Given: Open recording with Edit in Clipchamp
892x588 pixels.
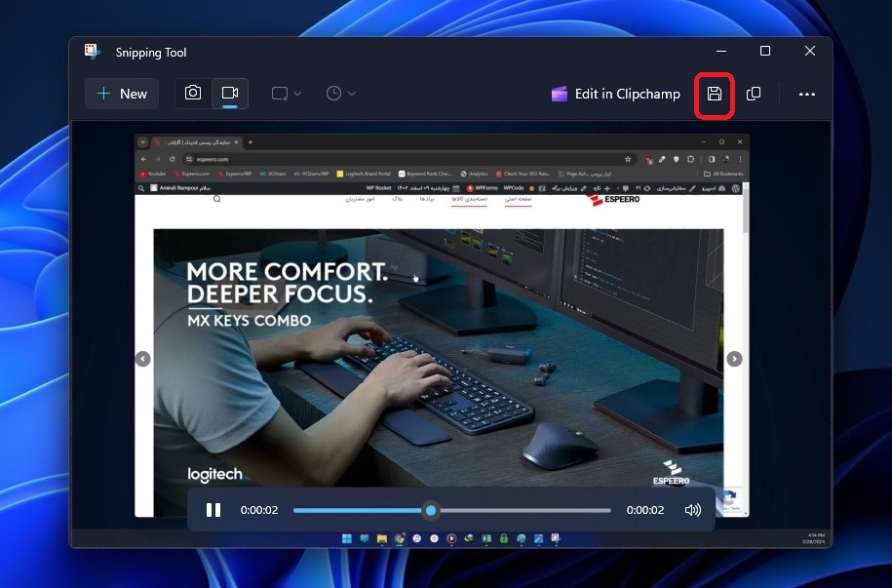Looking at the screenshot, I should [615, 94].
